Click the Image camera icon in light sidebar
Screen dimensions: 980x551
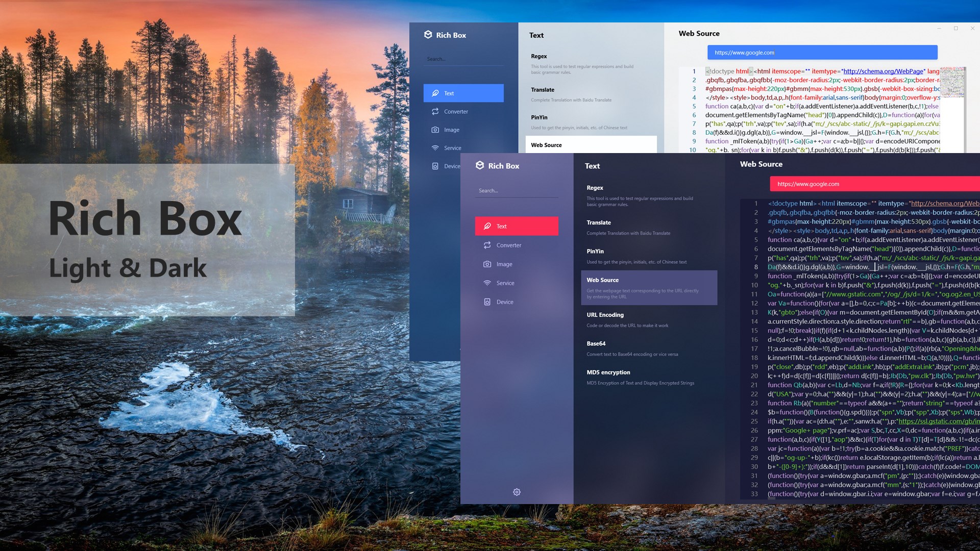coord(435,130)
